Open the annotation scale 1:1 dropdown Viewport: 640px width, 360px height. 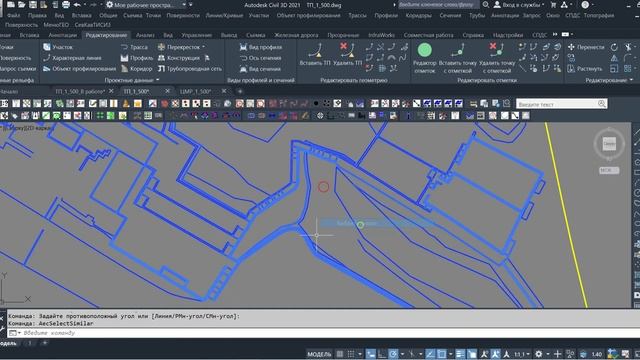pyautogui.click(x=521, y=354)
